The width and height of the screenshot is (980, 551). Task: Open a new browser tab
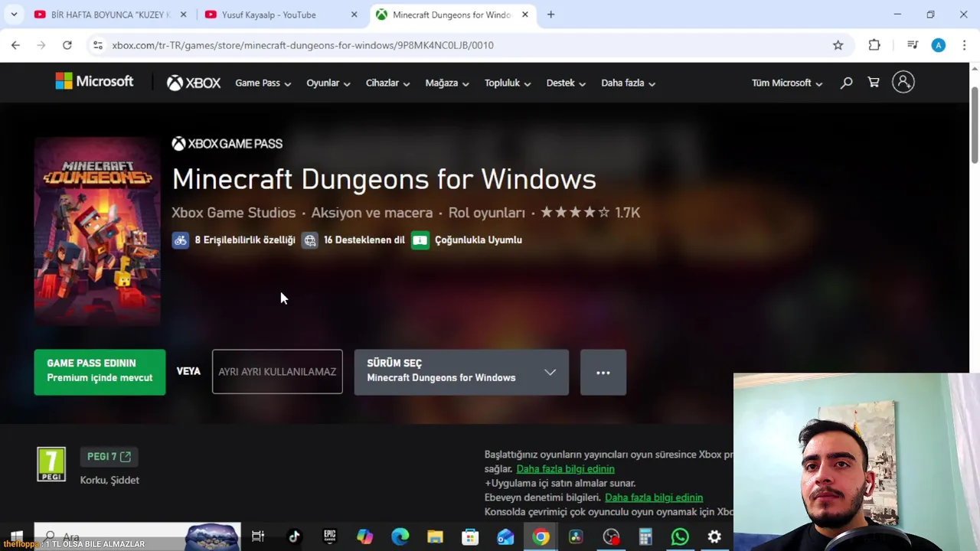point(550,15)
